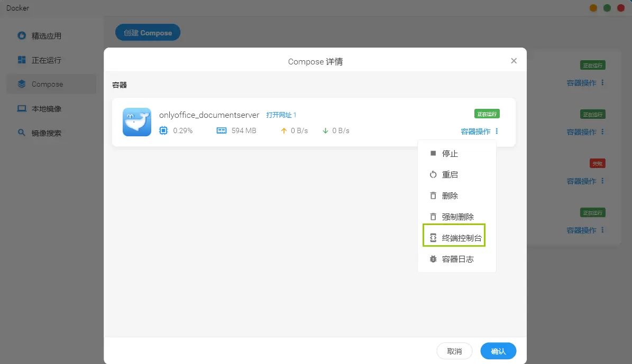Close the Compose 详情 dialog with X
The height and width of the screenshot is (364, 632).
click(x=514, y=61)
